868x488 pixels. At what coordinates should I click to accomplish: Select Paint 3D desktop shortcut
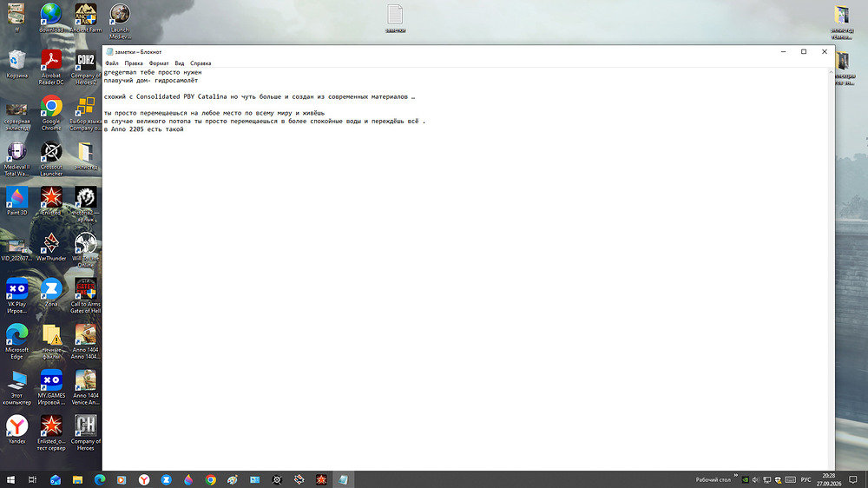click(x=16, y=201)
